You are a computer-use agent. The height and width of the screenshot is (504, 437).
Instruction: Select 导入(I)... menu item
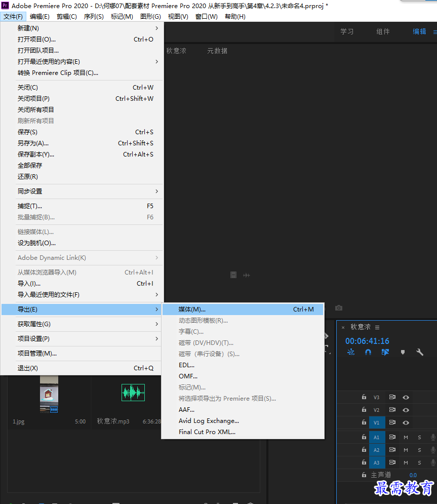tap(82, 284)
